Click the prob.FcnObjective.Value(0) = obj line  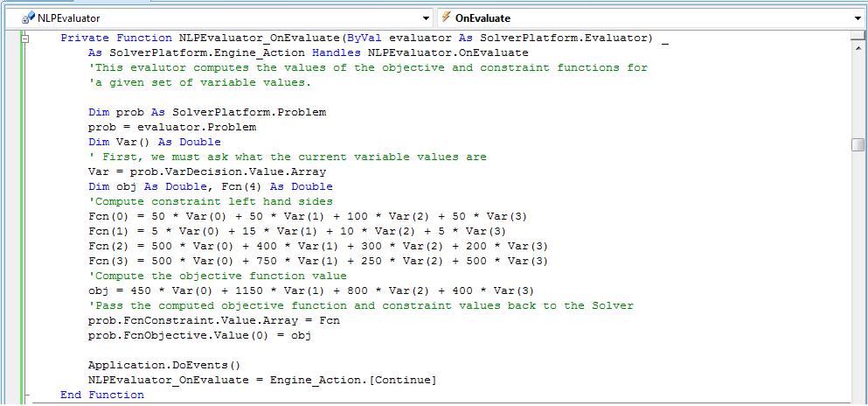200,335
